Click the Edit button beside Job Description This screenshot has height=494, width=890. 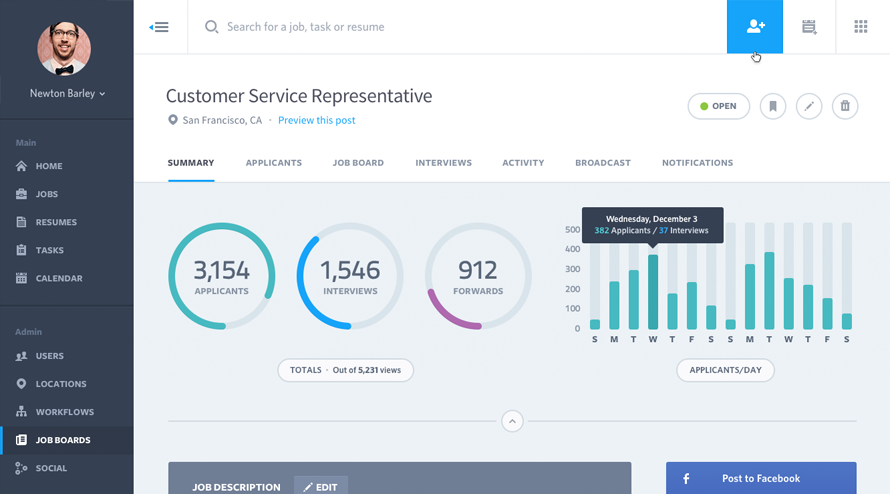pos(321,487)
